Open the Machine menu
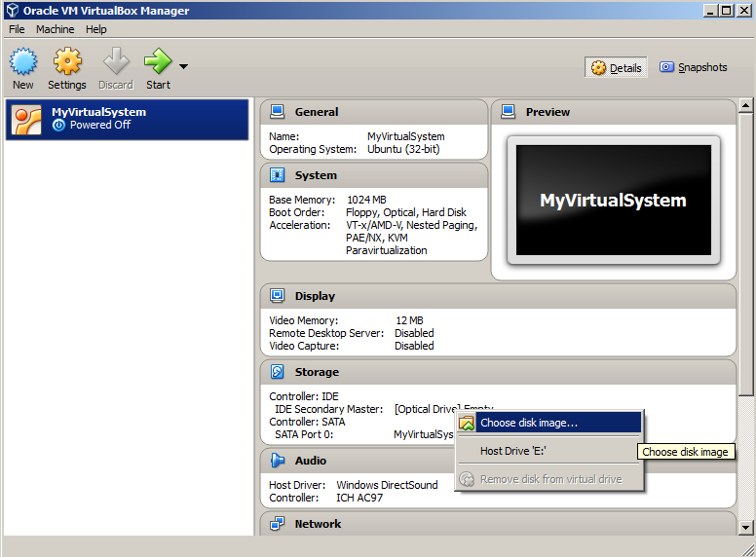The width and height of the screenshot is (756, 557). click(55, 29)
